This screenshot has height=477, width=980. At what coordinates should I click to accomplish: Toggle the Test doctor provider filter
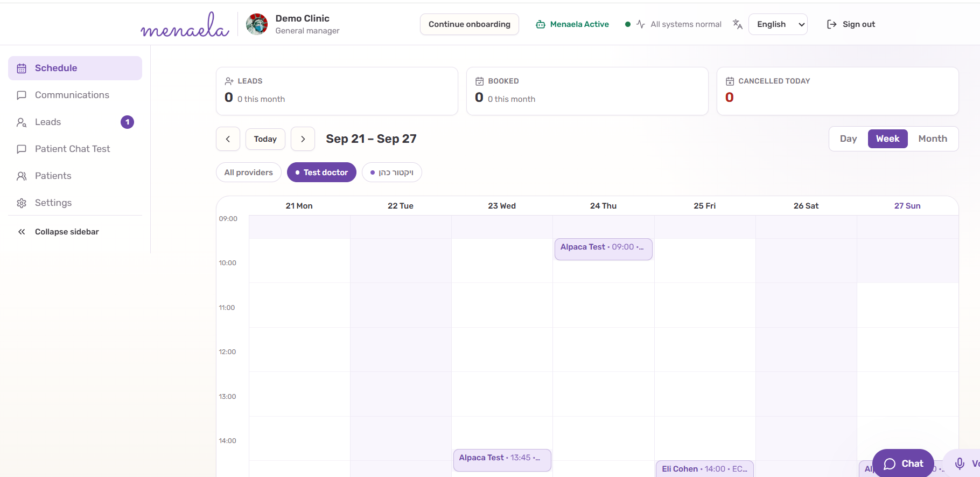point(321,172)
